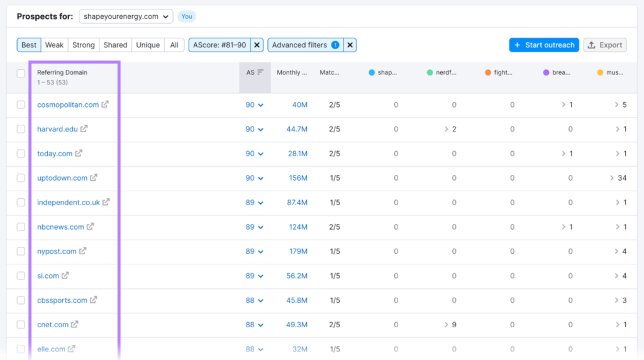Open external link icon for uptodown.com
The image size is (644, 360).
(94, 177)
